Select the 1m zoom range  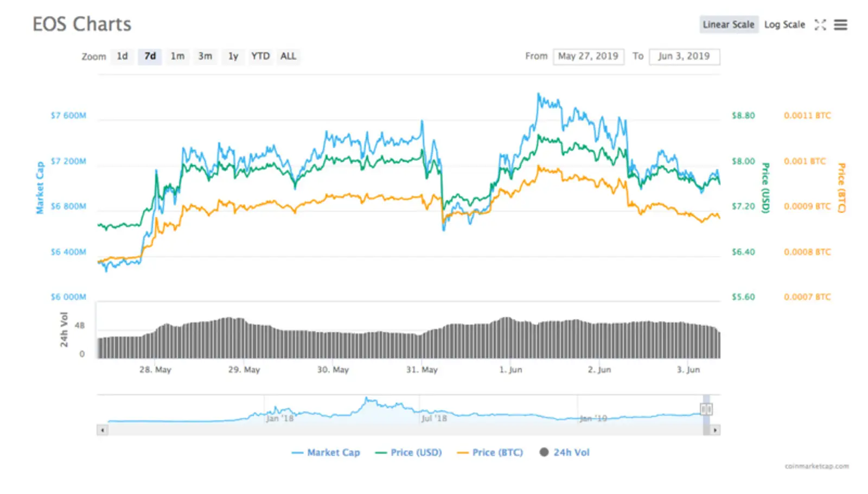177,56
